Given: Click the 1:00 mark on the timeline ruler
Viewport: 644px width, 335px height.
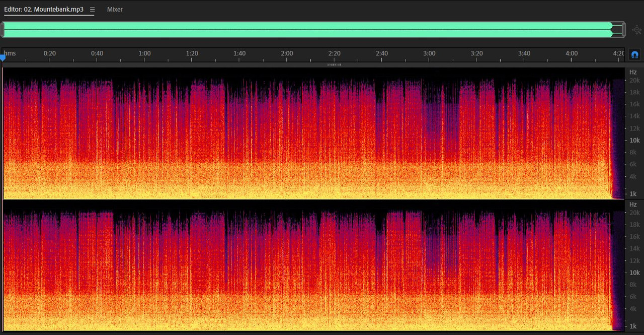Looking at the screenshot, I should pos(144,53).
